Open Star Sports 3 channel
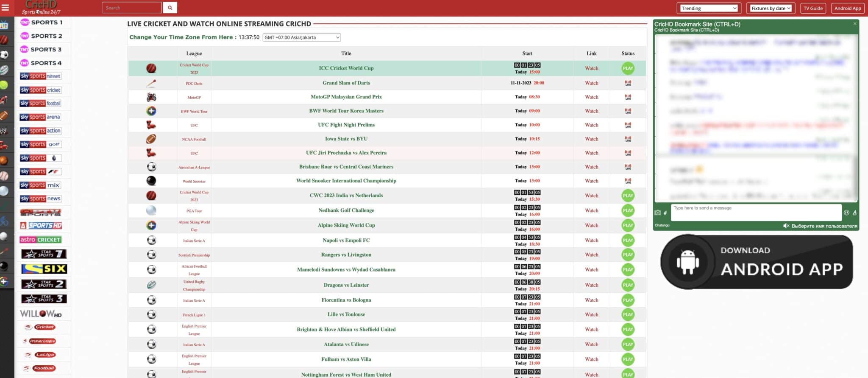This screenshot has height=378, width=868. [x=44, y=299]
